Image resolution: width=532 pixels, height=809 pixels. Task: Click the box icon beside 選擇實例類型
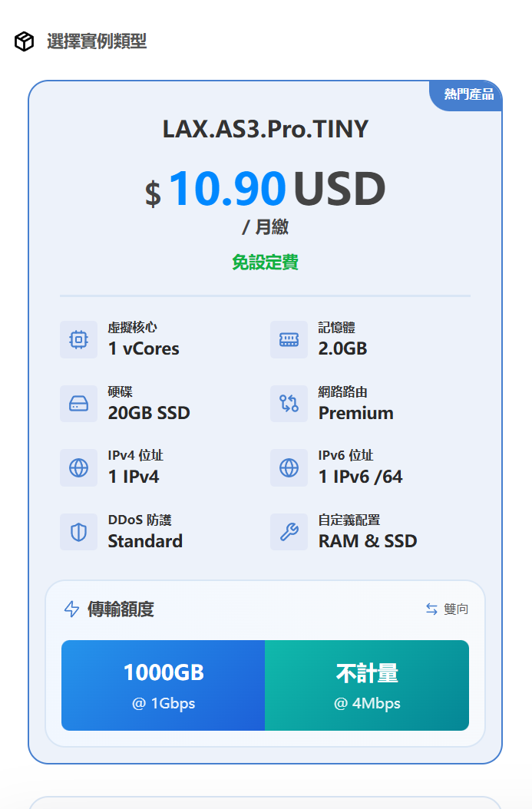click(24, 41)
